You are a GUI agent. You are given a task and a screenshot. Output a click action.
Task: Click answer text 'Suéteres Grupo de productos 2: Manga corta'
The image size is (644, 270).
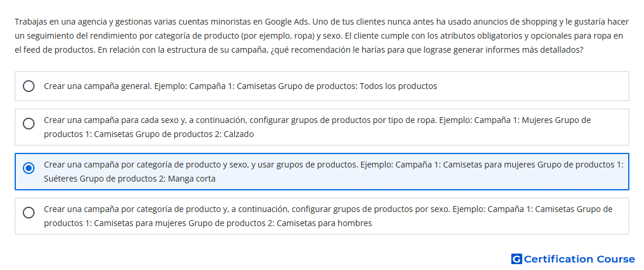coord(130,179)
